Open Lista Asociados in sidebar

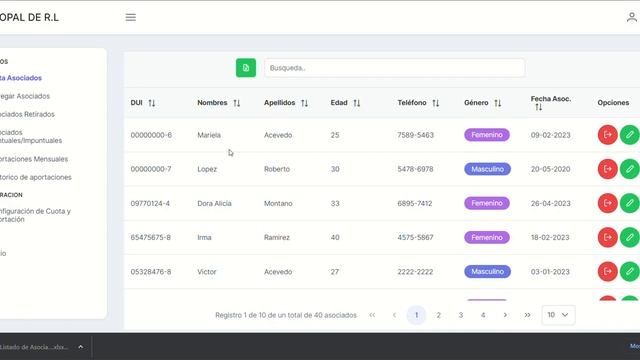coord(21,78)
